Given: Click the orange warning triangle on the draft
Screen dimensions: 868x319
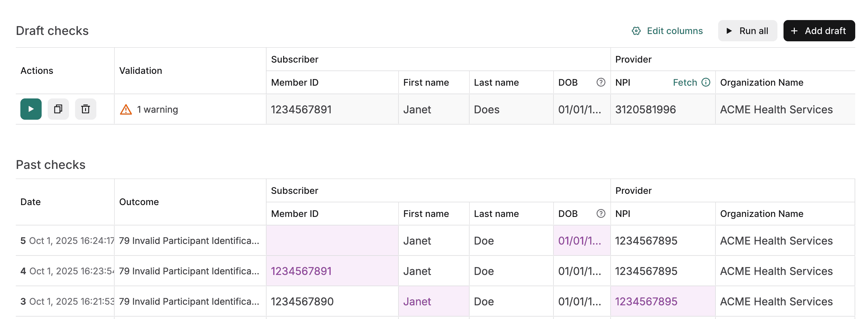Looking at the screenshot, I should [x=126, y=109].
